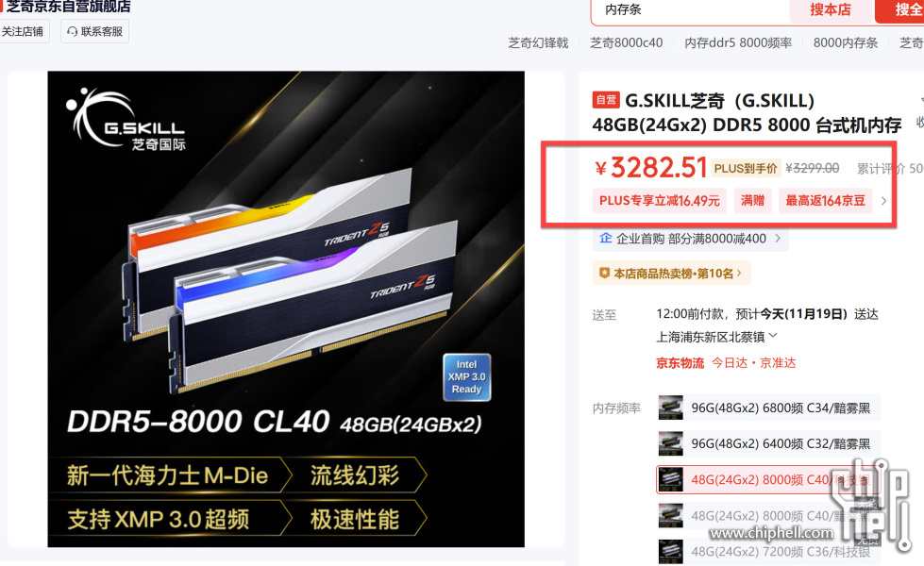This screenshot has height=566, width=924.
Task: Click the 企业首购 enterprise icon
Action: coord(605,238)
